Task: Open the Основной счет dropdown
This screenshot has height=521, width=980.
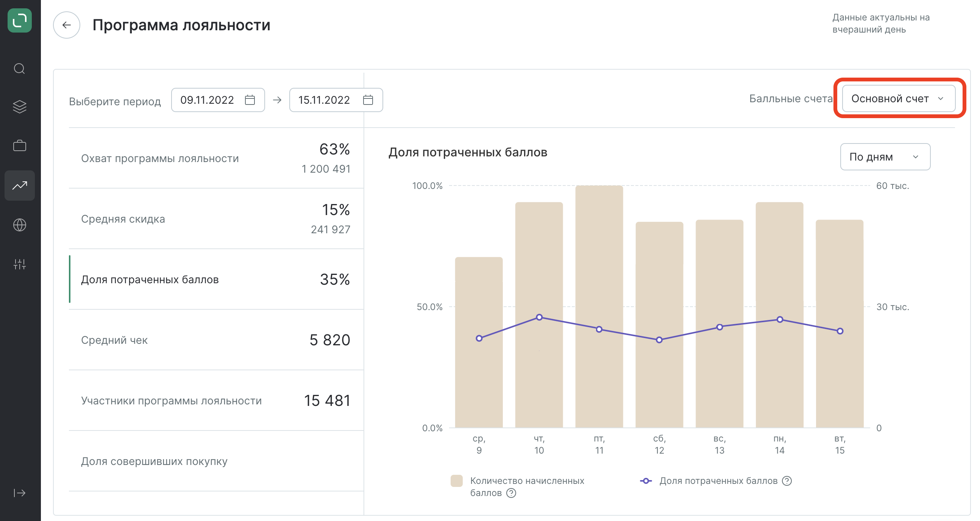Action: pyautogui.click(x=899, y=98)
